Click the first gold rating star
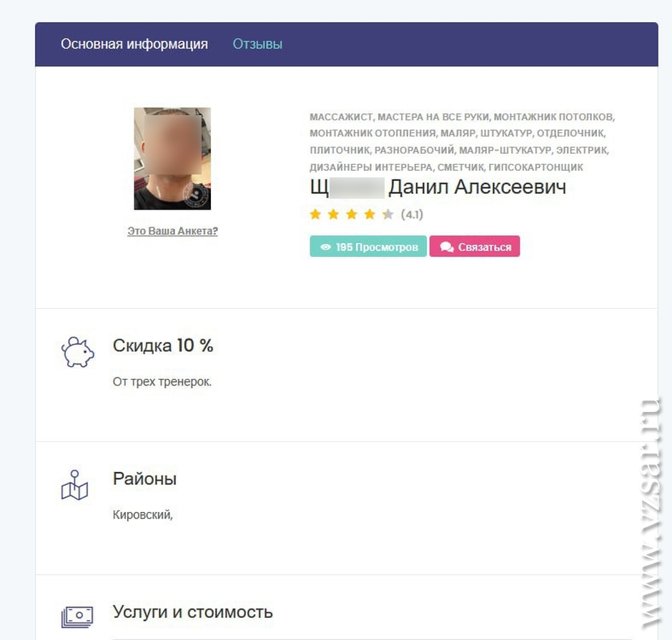Viewport: 672px width, 640px height. 315,214
